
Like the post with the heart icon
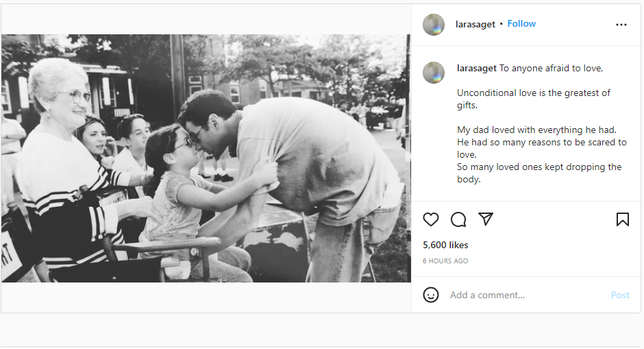(x=431, y=219)
